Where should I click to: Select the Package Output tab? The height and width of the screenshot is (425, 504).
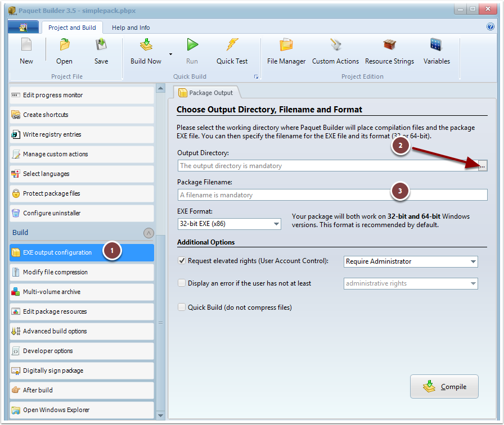point(206,93)
